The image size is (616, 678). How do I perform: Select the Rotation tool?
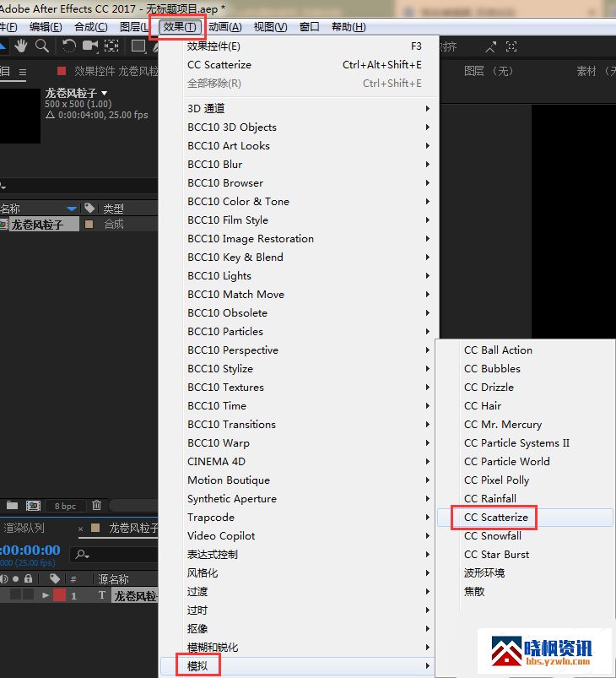68,46
